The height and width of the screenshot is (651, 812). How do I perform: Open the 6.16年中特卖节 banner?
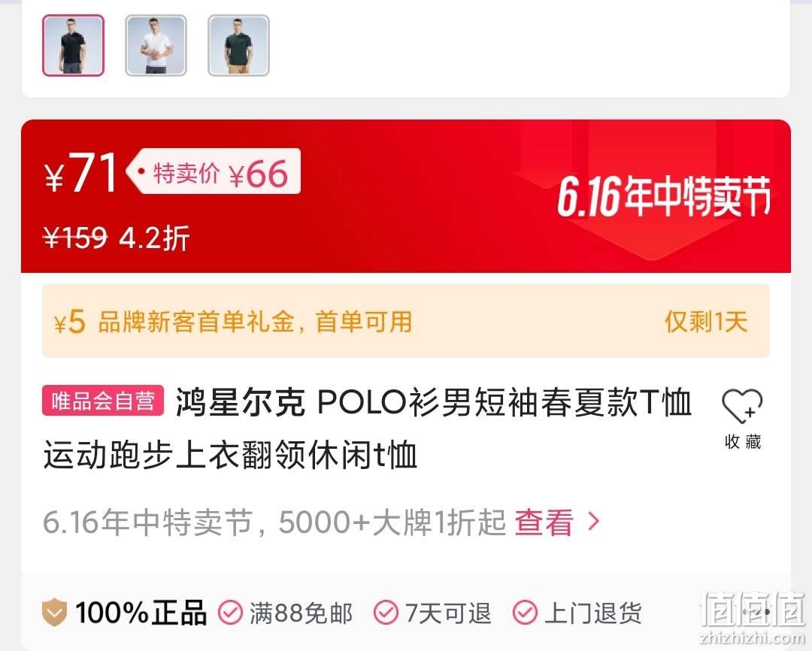664,196
